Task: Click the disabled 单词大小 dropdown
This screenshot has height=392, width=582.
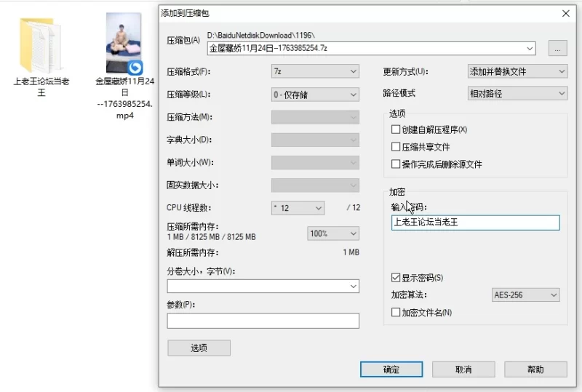Action: pos(315,163)
